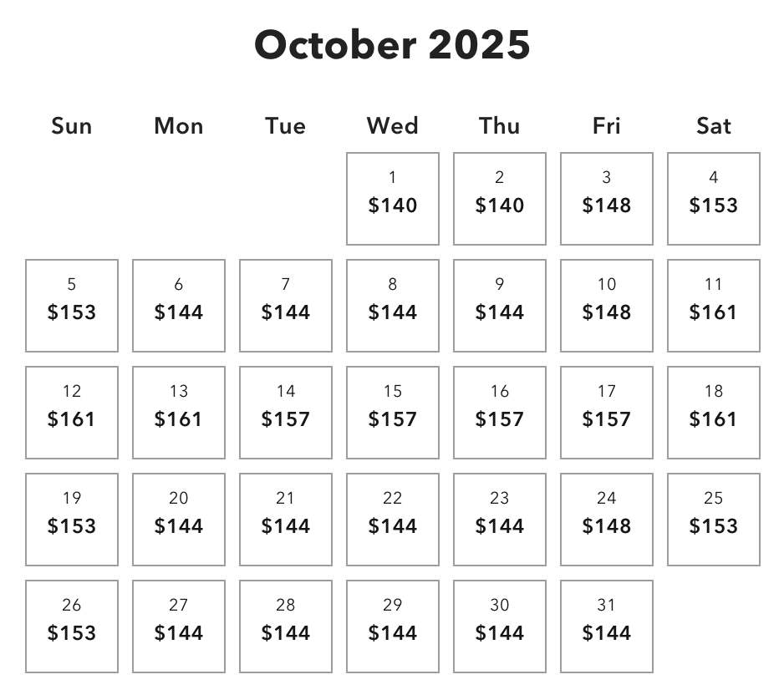Select Friday October 17 cell
Image resolution: width=784 pixels, height=700 pixels.
click(606, 413)
